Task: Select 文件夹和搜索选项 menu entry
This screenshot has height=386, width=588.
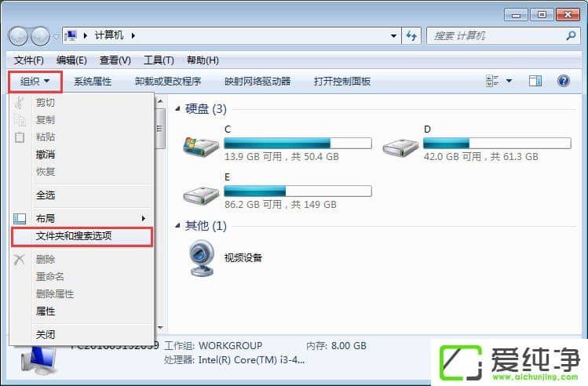Action: pos(82,236)
